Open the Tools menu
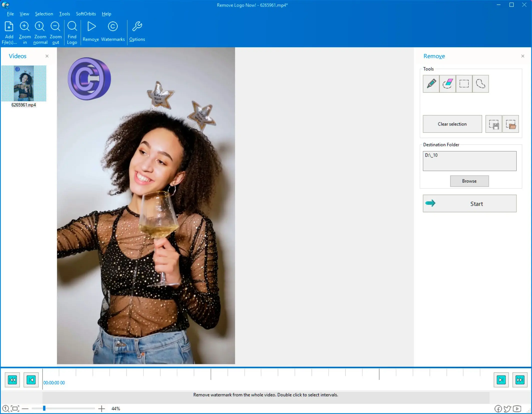Screen dimensions: 532x414 coord(64,14)
